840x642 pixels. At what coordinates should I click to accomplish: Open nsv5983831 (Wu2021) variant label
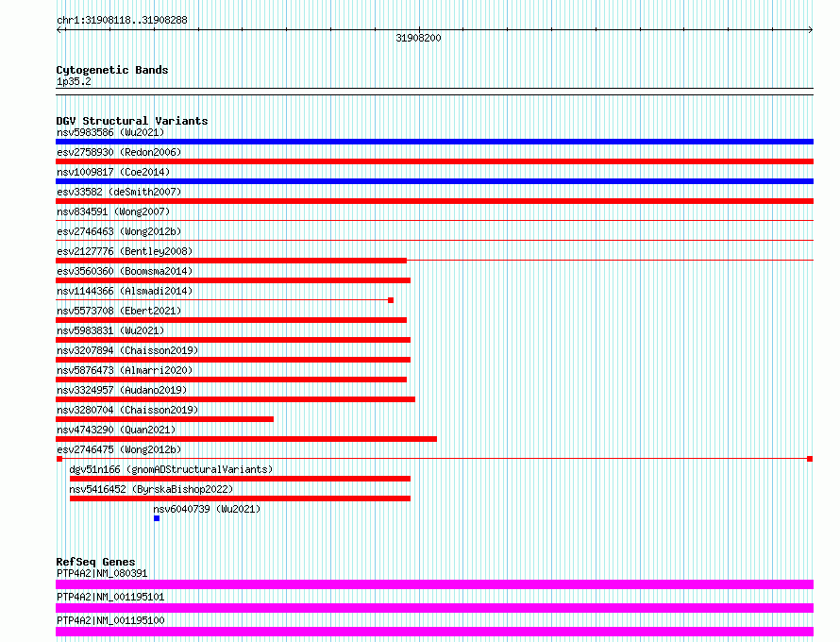click(x=110, y=330)
